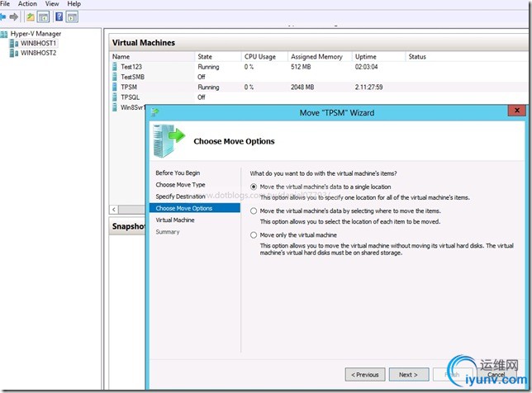Open the View menu
Viewport: 532px width, 393px height.
[52, 4]
